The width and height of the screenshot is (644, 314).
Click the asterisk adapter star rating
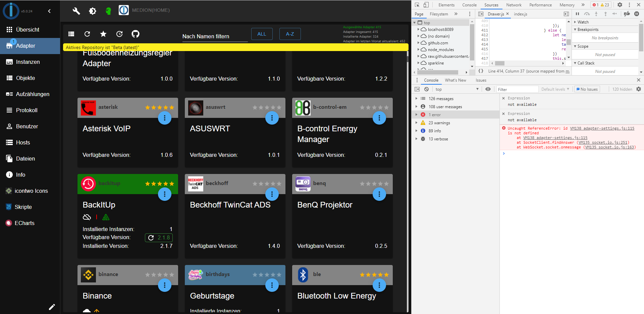point(160,107)
